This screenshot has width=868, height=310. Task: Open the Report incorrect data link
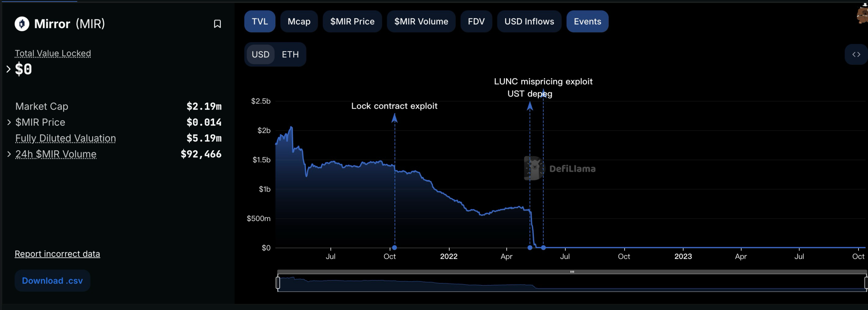coord(57,254)
